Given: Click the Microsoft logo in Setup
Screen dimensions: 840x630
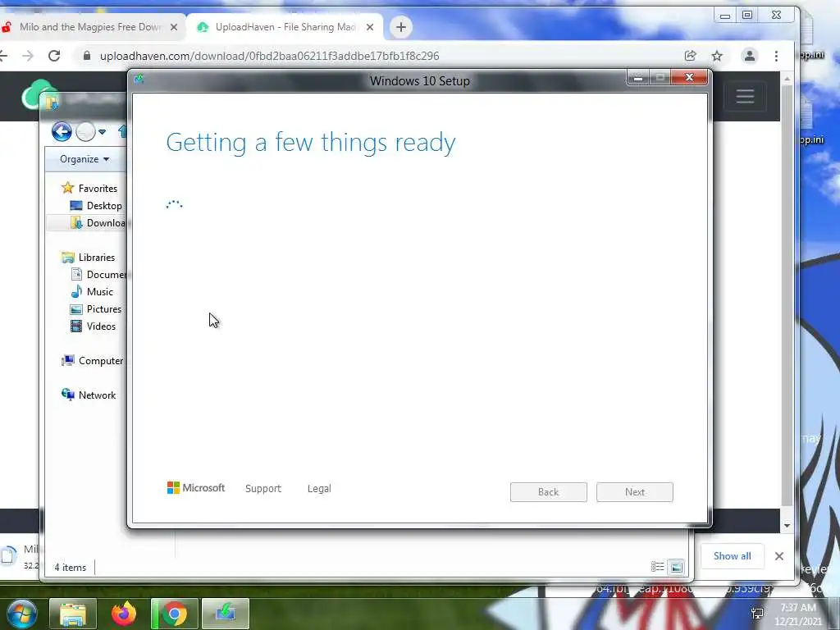Looking at the screenshot, I should (x=196, y=487).
